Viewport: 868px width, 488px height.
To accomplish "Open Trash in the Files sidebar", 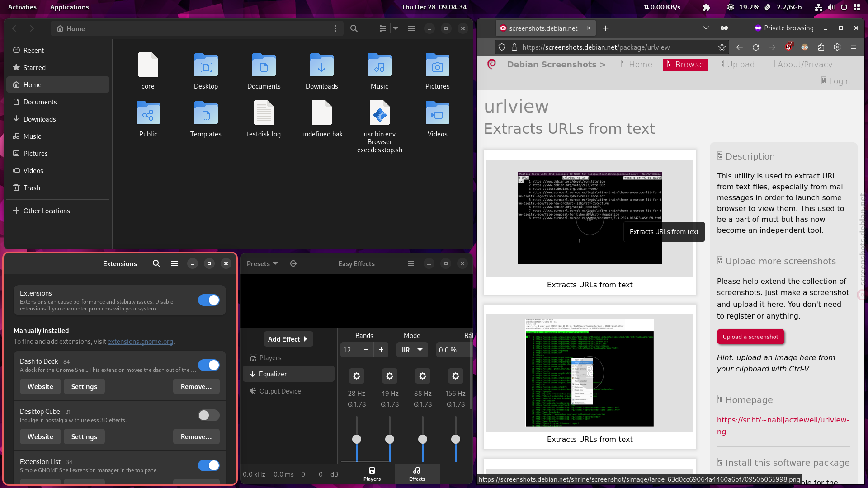I will (x=58, y=188).
